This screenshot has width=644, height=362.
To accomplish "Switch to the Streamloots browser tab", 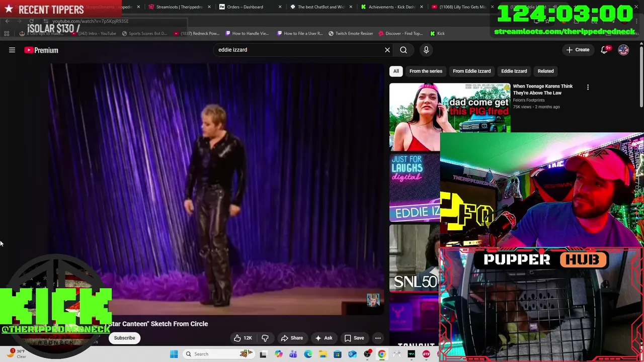I will 179,7.
